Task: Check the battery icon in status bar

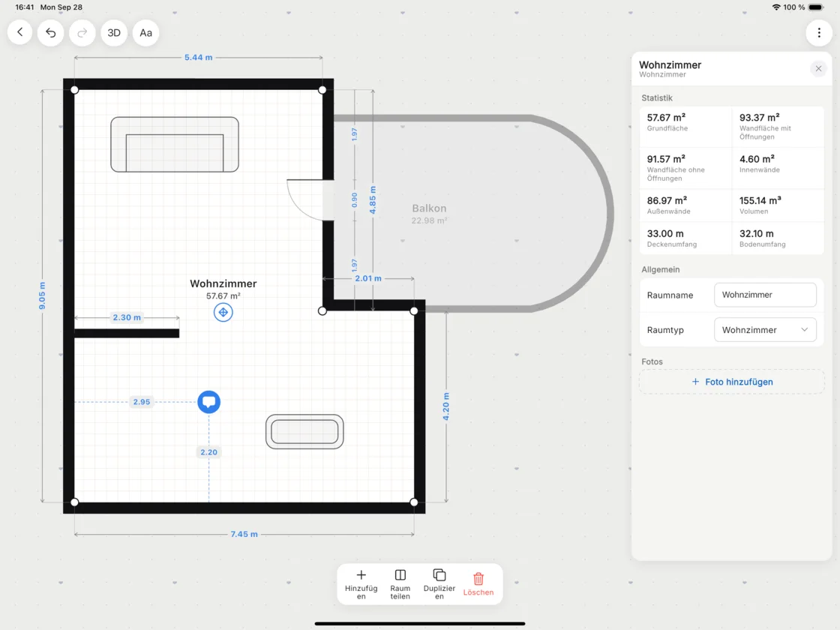Action: tap(816, 7)
